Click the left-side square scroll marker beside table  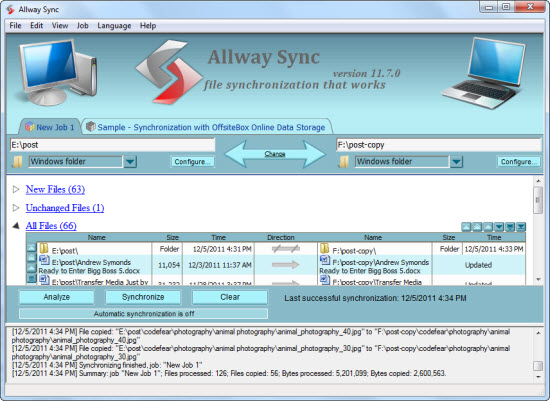[x=31, y=279]
